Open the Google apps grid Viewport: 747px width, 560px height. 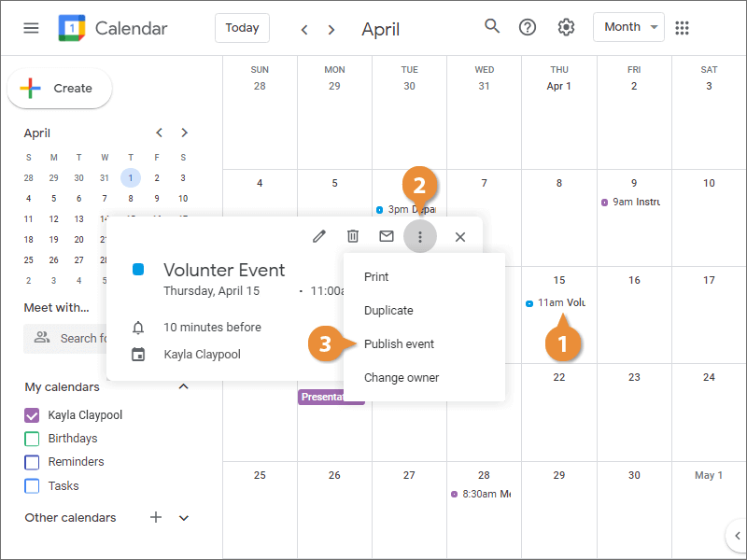coord(683,27)
